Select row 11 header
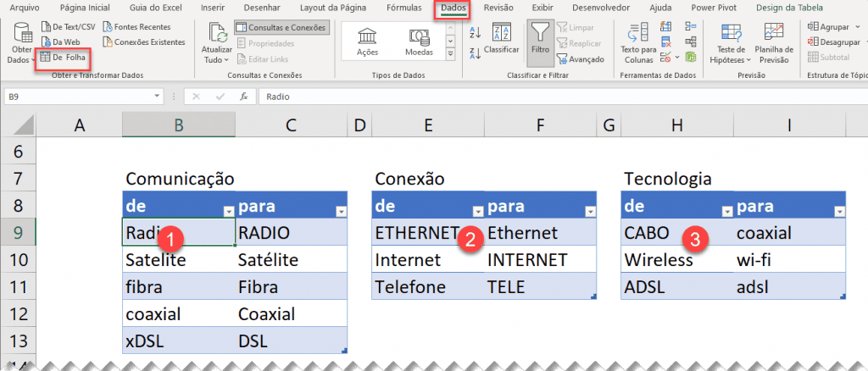 click(x=18, y=287)
